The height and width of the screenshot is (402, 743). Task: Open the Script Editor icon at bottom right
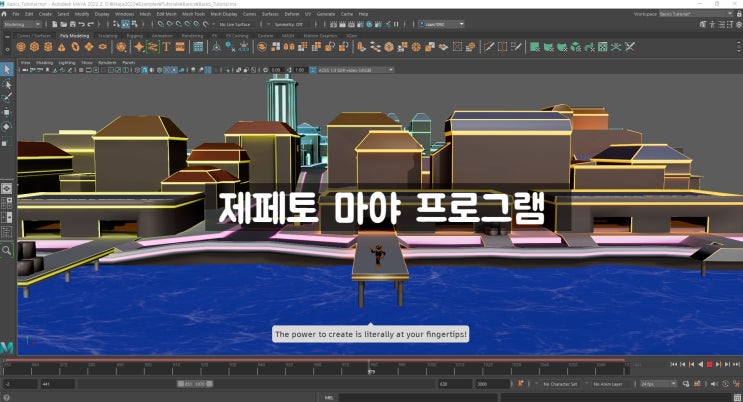point(737,398)
